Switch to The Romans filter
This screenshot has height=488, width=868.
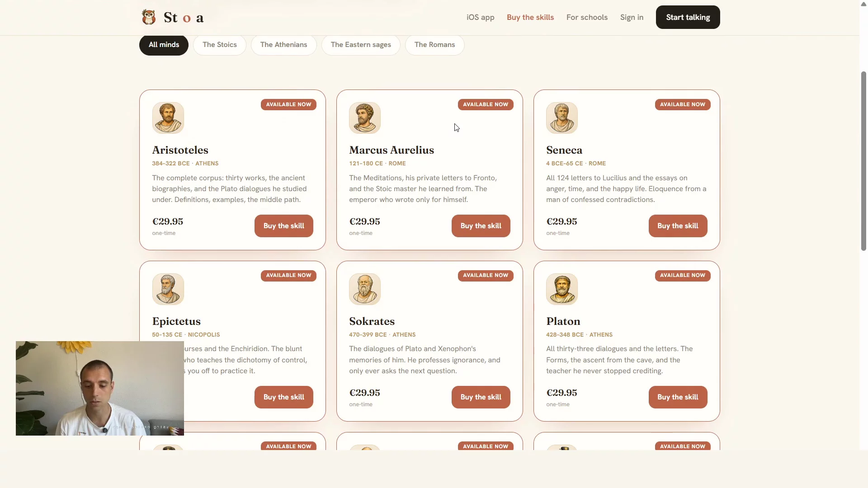(x=434, y=45)
